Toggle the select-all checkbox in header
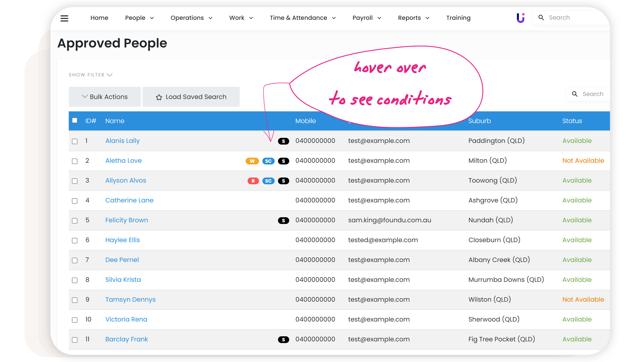The height and width of the screenshot is (362, 644). 74,120
